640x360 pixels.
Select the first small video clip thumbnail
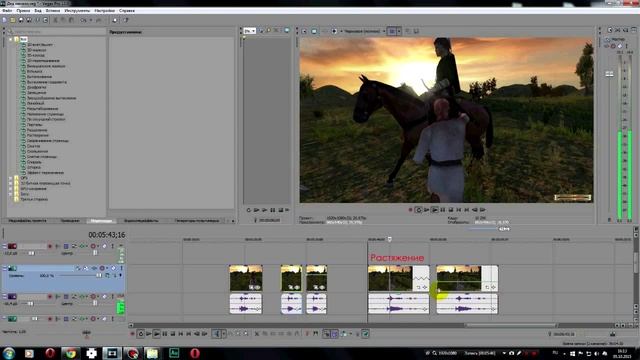(x=246, y=278)
